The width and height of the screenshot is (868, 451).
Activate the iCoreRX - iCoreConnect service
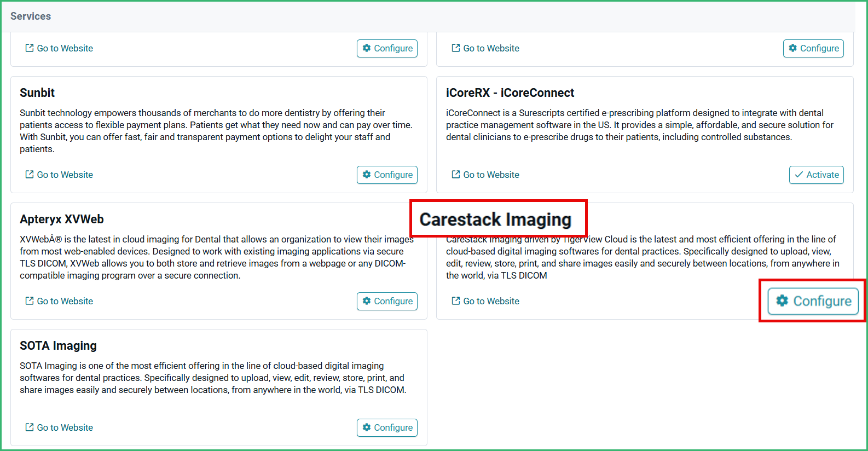pos(816,175)
